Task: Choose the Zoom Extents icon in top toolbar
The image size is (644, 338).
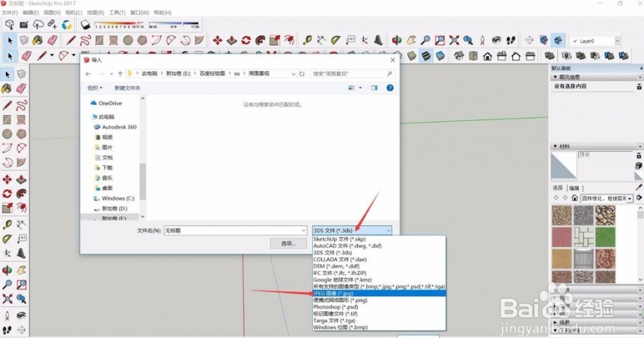Action: coord(454,40)
